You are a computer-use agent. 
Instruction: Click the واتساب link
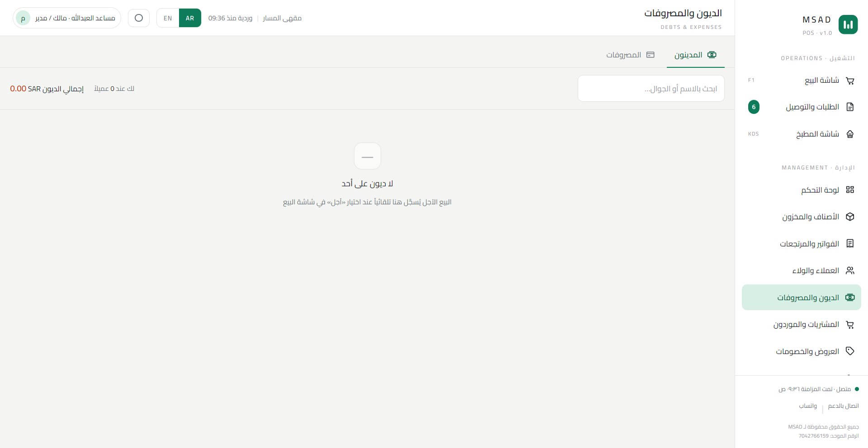808,406
